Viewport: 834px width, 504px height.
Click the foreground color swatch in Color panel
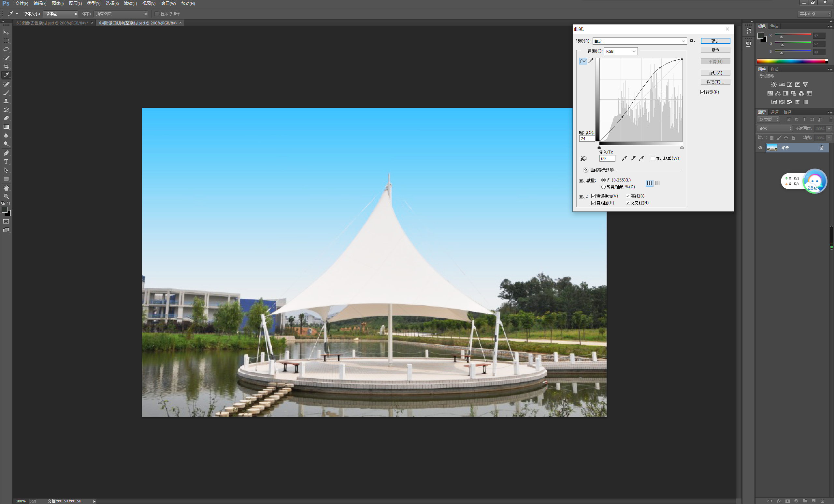pyautogui.click(x=760, y=36)
